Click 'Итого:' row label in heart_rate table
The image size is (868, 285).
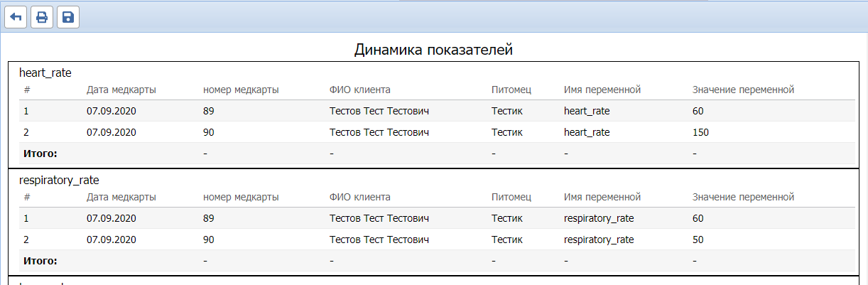40,154
